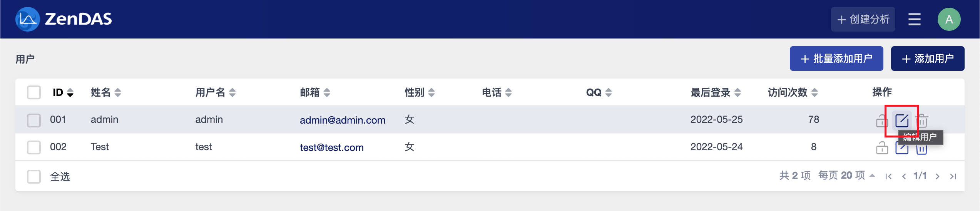Open the 每页 20 项 page size dropdown
The image size is (980, 211).
tap(846, 176)
